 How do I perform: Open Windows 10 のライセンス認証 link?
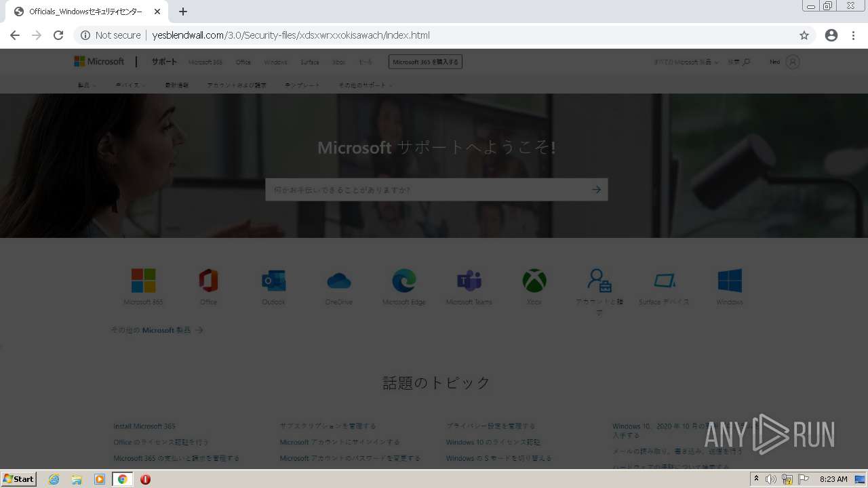tap(494, 442)
